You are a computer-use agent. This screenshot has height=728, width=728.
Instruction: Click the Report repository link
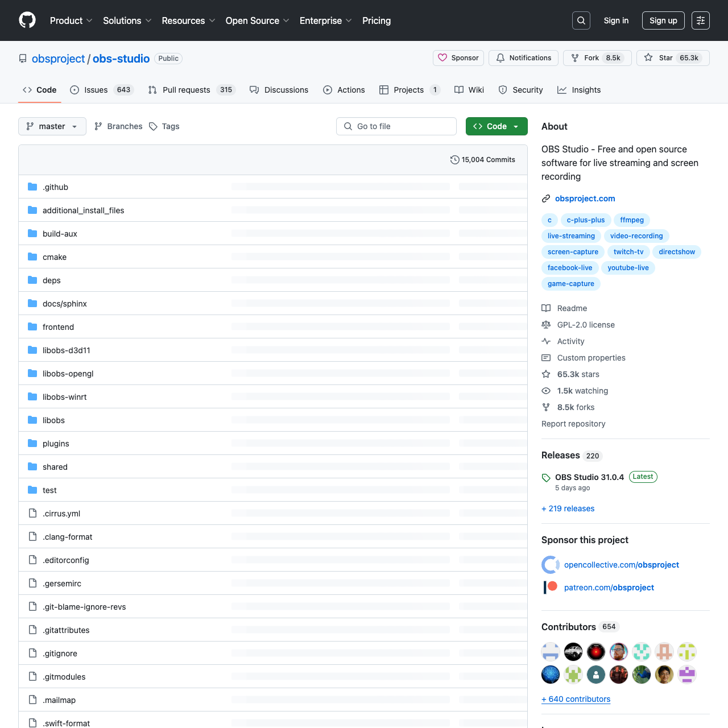[573, 424]
